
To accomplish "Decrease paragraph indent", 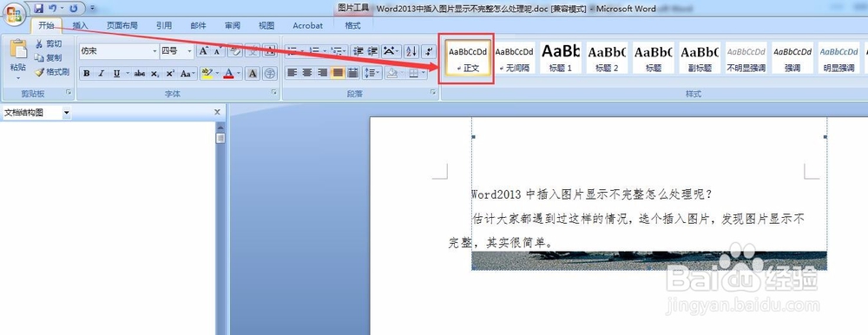I will pos(358,51).
